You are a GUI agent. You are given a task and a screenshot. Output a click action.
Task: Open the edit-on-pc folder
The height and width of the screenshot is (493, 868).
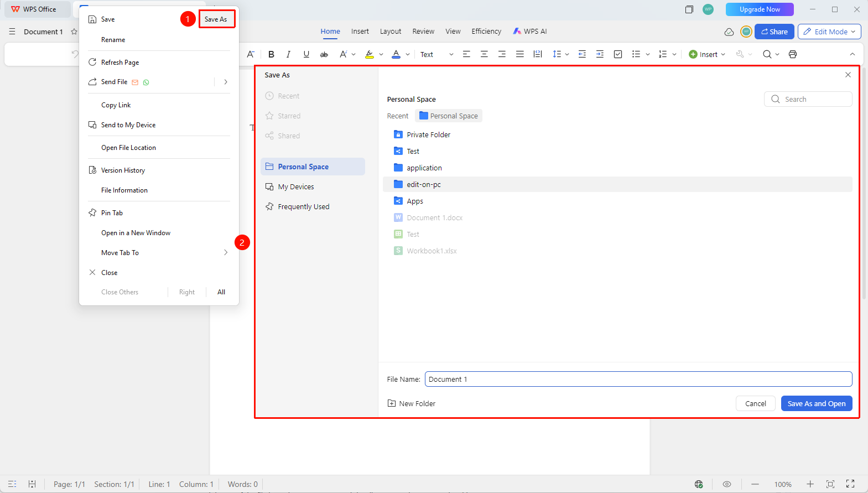coord(617,184)
